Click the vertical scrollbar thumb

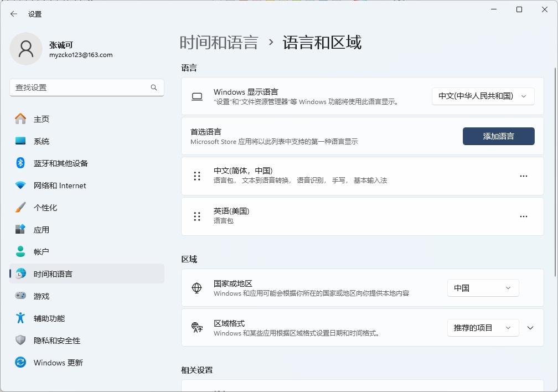[555, 172]
